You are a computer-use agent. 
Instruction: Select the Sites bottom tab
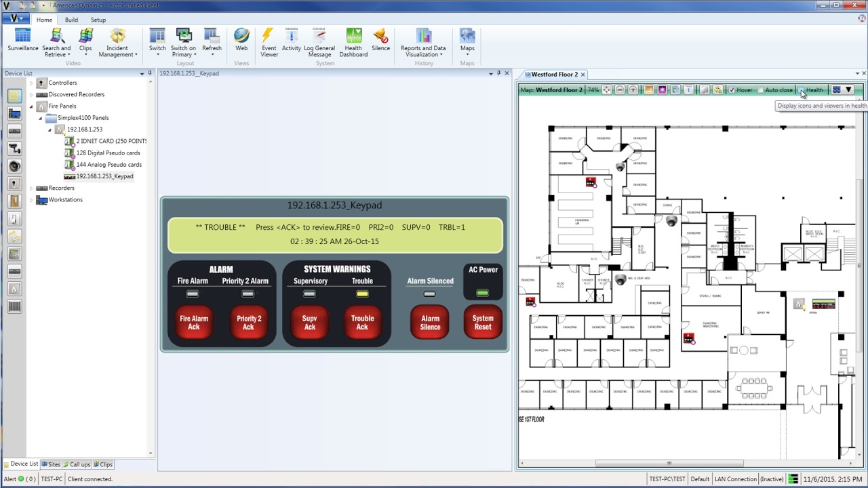click(x=52, y=464)
